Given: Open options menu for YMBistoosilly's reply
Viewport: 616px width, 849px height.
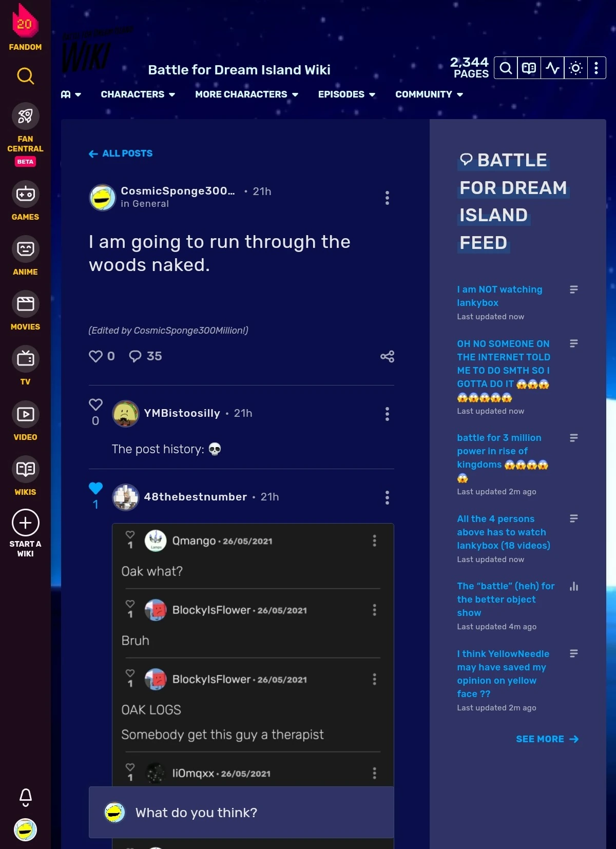Looking at the screenshot, I should (387, 414).
